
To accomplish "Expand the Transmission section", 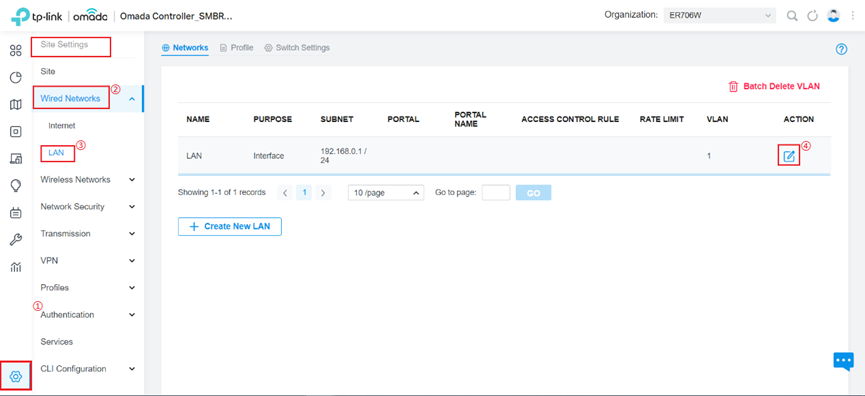I will coord(132,234).
